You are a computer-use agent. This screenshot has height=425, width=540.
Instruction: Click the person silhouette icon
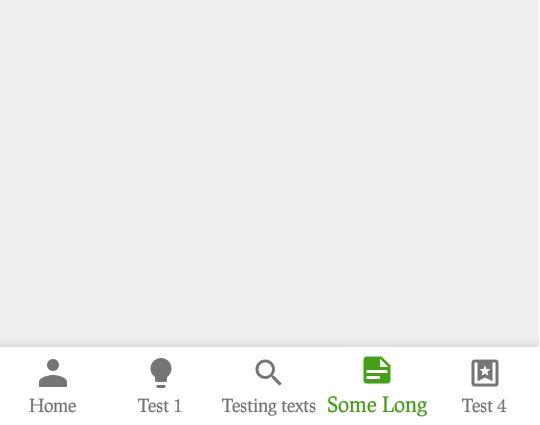53,373
